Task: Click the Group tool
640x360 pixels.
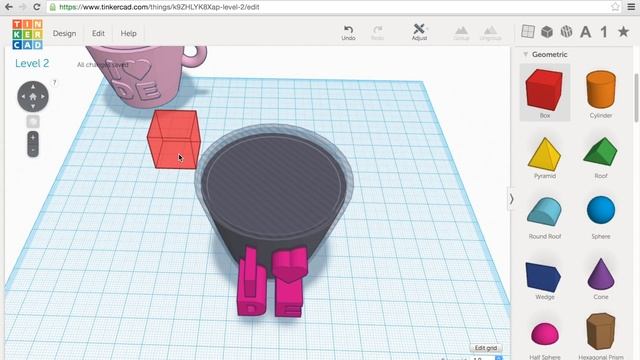Action: tap(461, 33)
